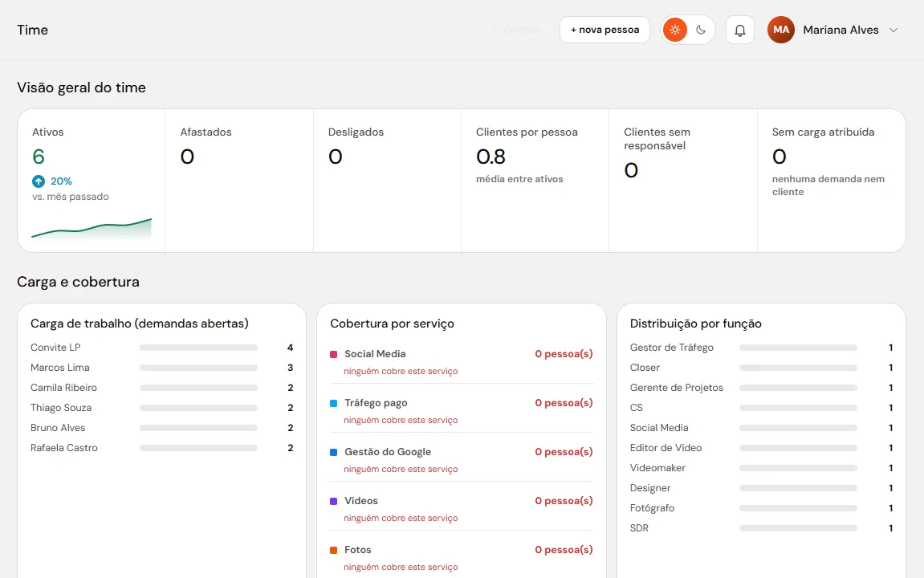Click Fotógrafo function row
This screenshot has width=924, height=578.
click(x=761, y=508)
